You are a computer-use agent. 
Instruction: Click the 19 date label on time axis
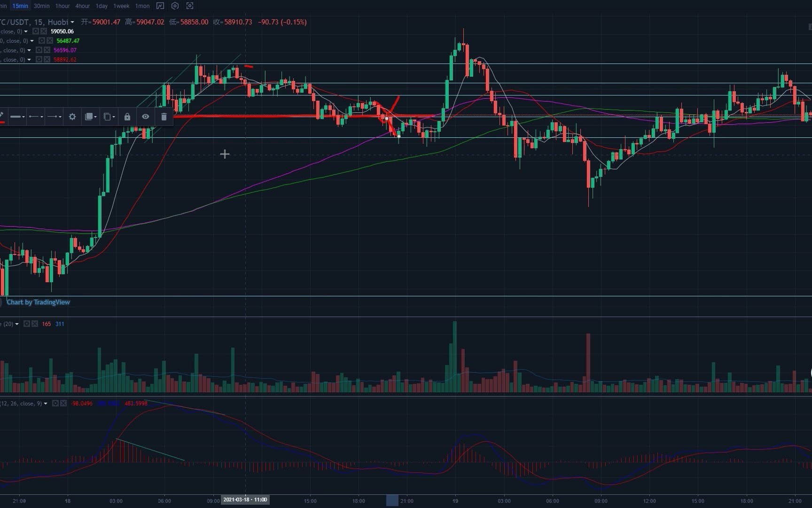tap(455, 501)
